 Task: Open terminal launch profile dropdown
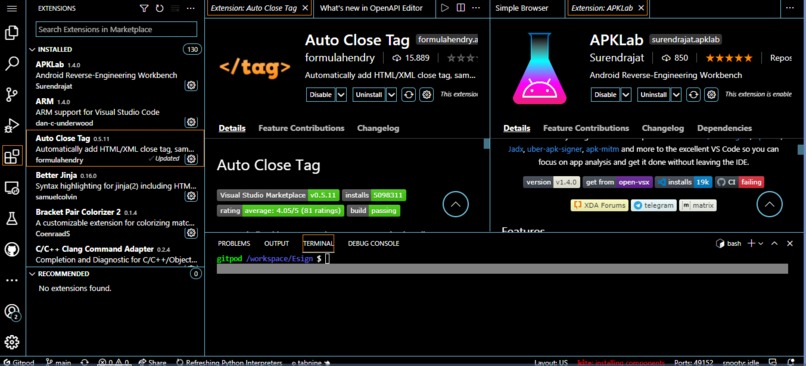point(761,243)
